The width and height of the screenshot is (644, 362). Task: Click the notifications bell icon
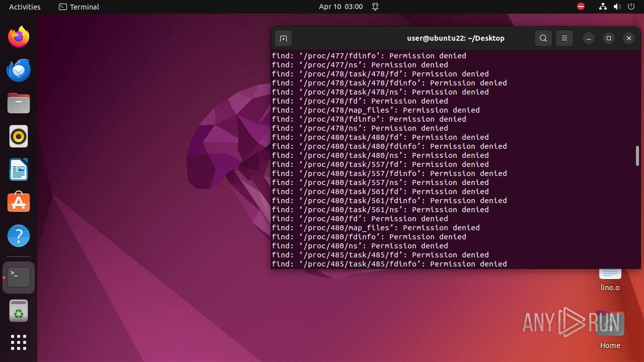375,7
